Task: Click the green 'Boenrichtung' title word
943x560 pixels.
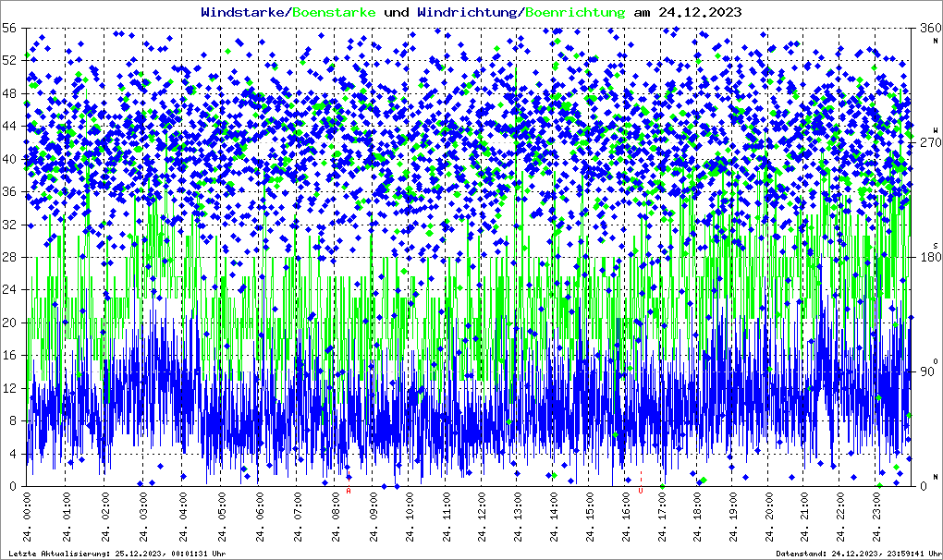Action: (574, 12)
